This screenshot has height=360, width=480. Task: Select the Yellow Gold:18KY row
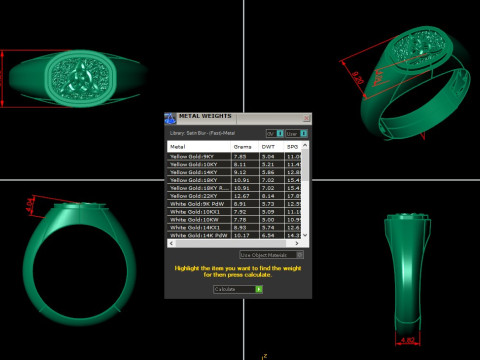click(x=234, y=180)
